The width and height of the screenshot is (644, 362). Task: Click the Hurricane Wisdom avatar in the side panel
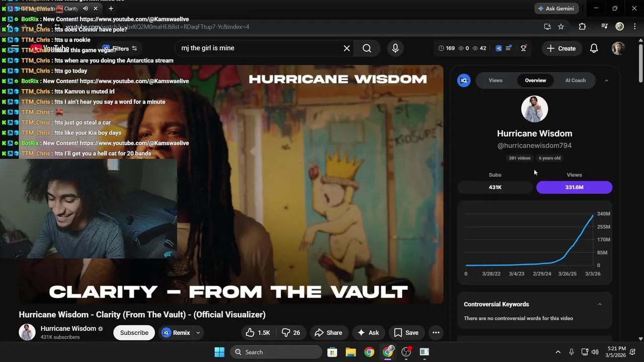click(534, 109)
